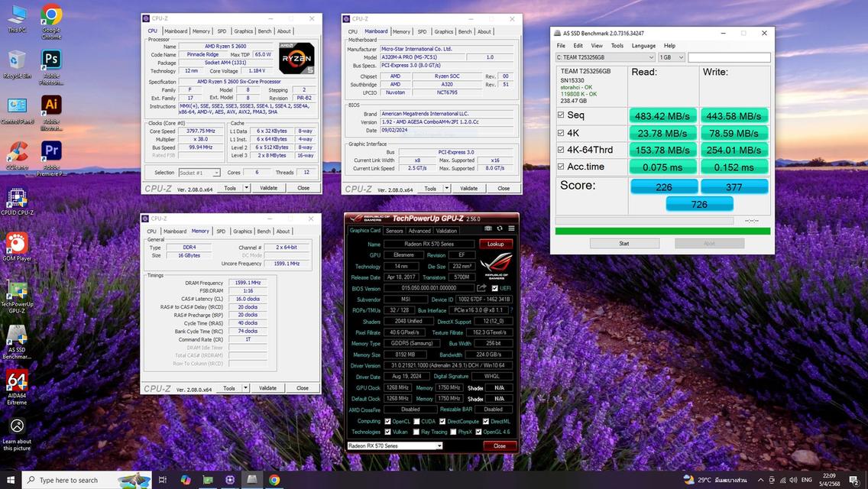Show hidden system tray icons chevron
868x489 pixels.
point(760,480)
